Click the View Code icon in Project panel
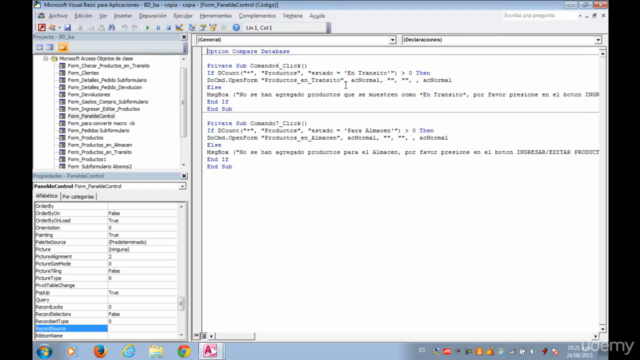This screenshot has width=640, height=360. pos(40,47)
